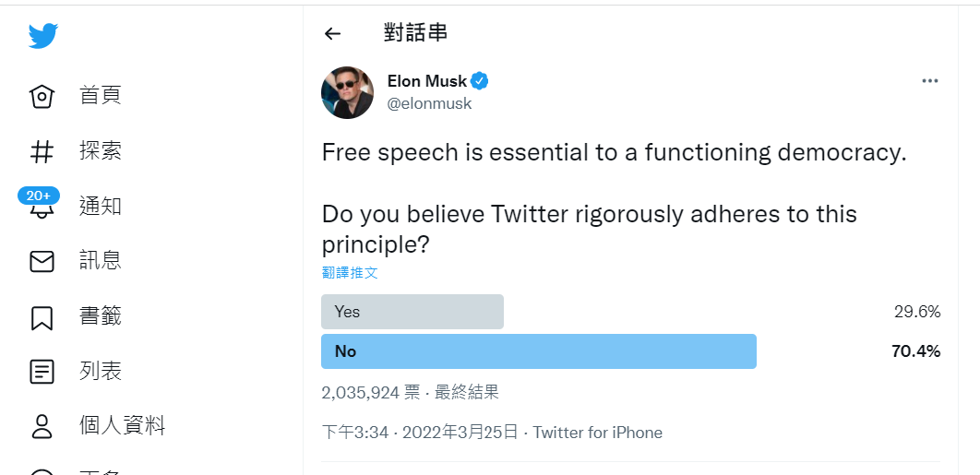Image resolution: width=980 pixels, height=475 pixels.
Task: Click the Bookmarks ribbon icon
Action: (x=42, y=317)
